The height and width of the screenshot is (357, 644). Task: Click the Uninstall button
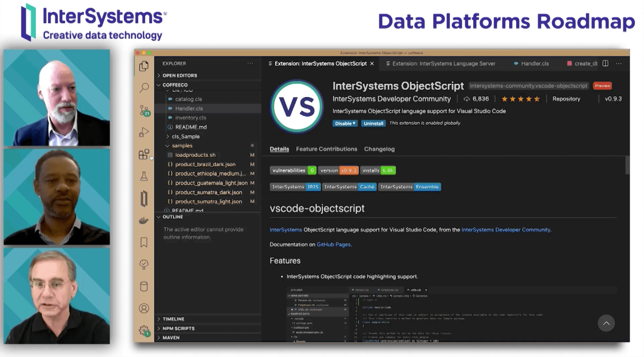373,123
